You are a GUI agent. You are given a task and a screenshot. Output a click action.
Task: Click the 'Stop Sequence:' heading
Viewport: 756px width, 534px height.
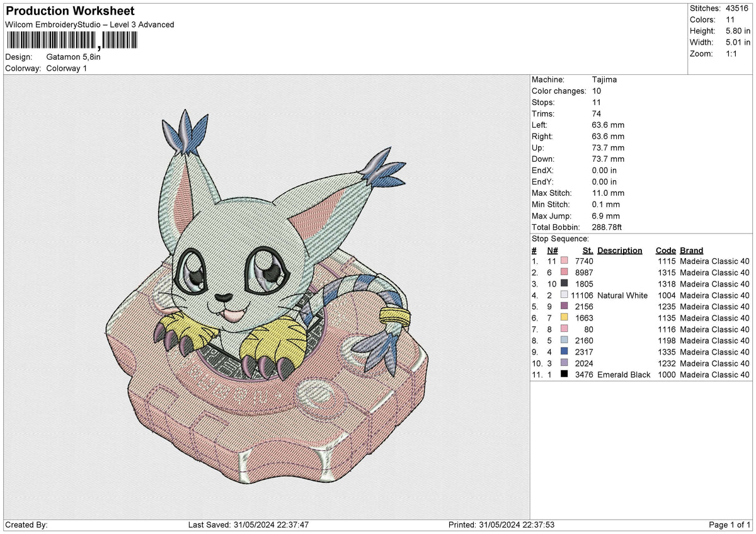point(560,239)
